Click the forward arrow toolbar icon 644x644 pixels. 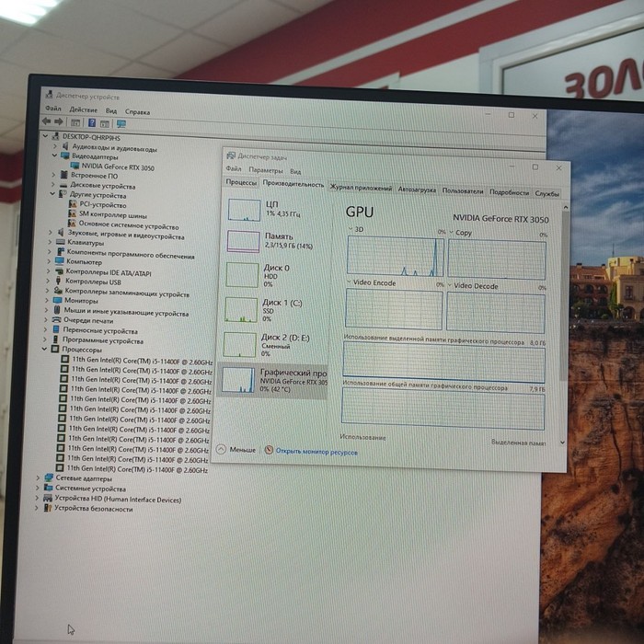point(59,121)
